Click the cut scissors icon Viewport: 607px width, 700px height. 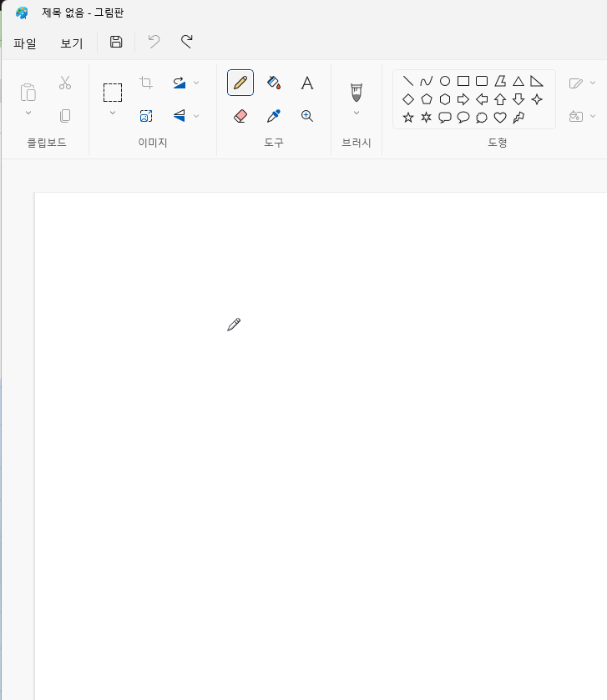[65, 83]
